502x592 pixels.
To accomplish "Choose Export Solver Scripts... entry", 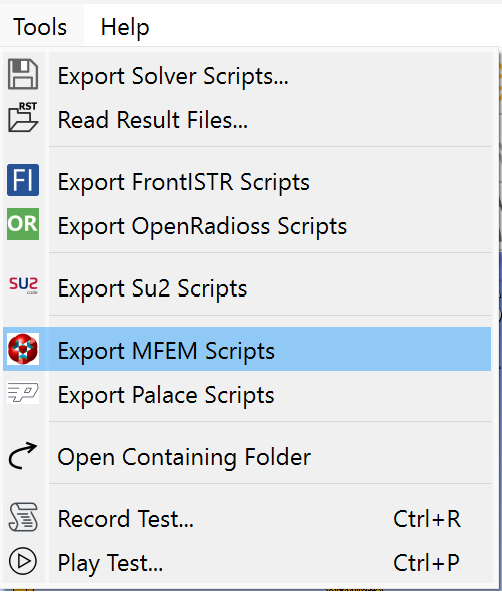I will 247,76.
